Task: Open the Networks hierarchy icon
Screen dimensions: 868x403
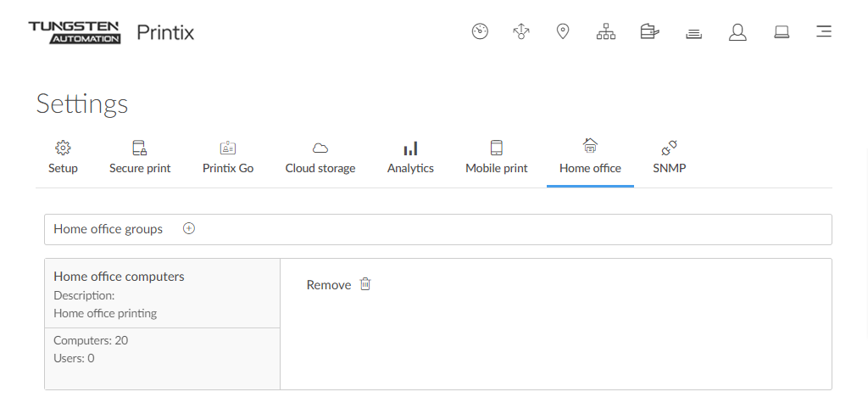Action: pos(605,32)
